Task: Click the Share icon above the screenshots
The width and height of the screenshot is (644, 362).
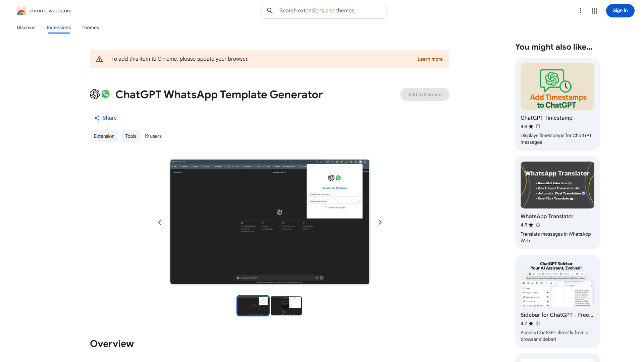Action: [x=97, y=118]
